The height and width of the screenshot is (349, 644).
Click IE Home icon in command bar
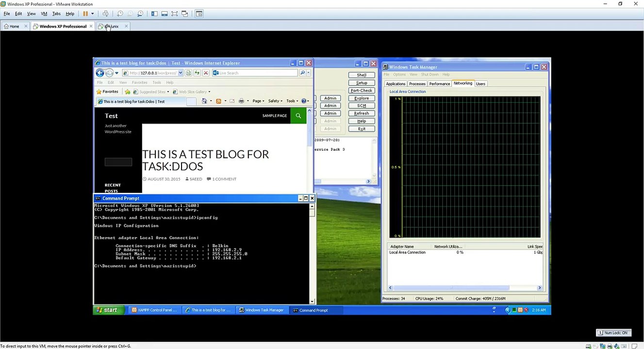[204, 101]
